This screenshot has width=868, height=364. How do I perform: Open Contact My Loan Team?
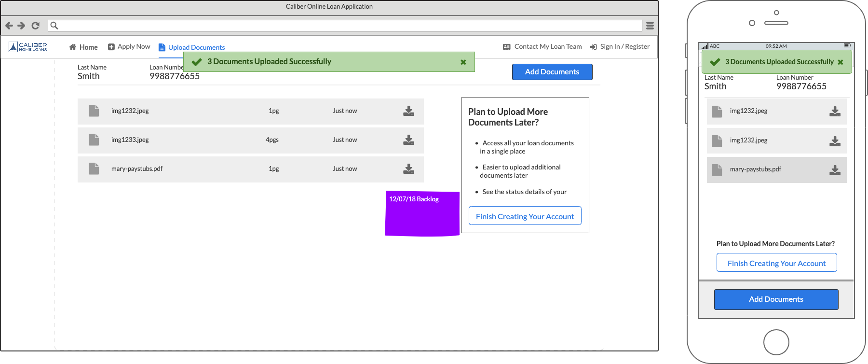[542, 47]
